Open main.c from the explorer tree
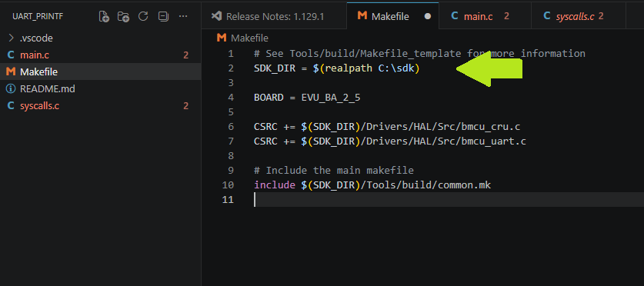This screenshot has height=286, width=644. (x=101, y=55)
